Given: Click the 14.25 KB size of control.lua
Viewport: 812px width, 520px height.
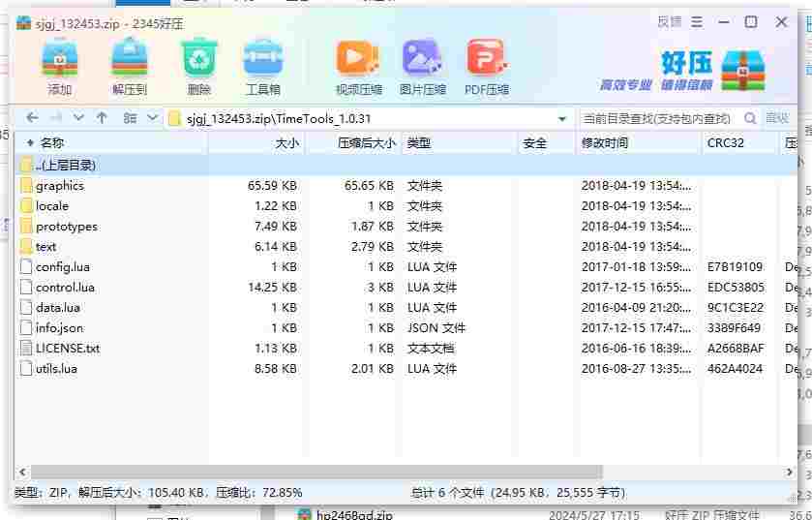Looking at the screenshot, I should pos(272,288).
